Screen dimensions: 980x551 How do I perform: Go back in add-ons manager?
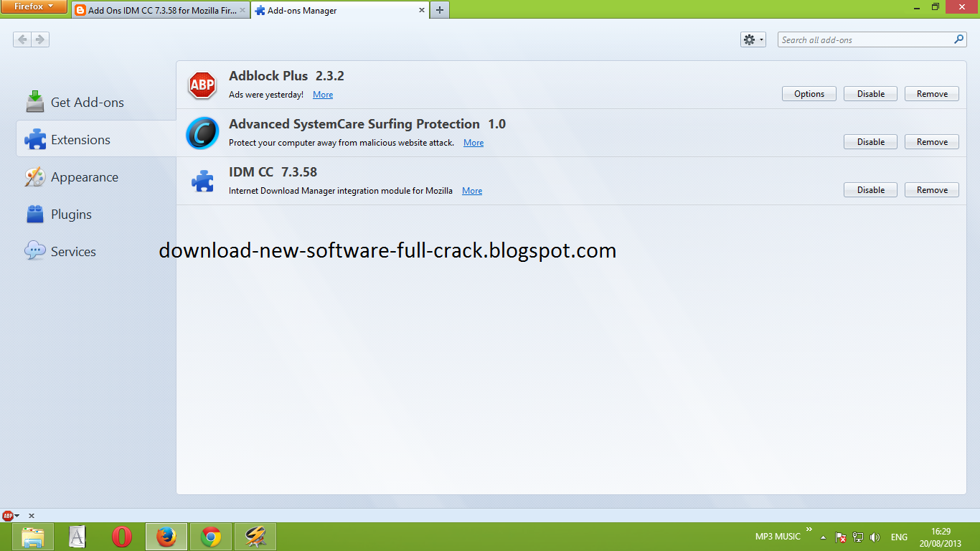coord(22,39)
